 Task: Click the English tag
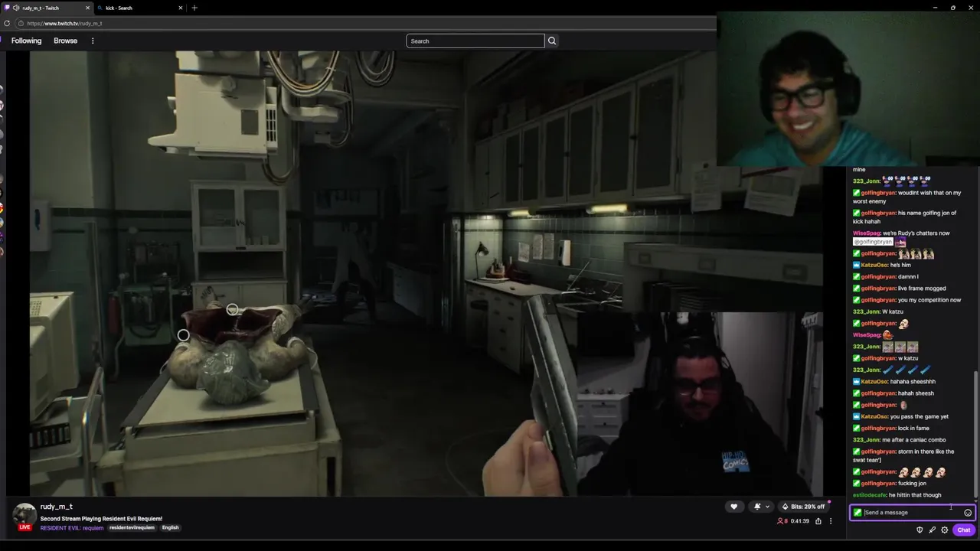point(170,527)
